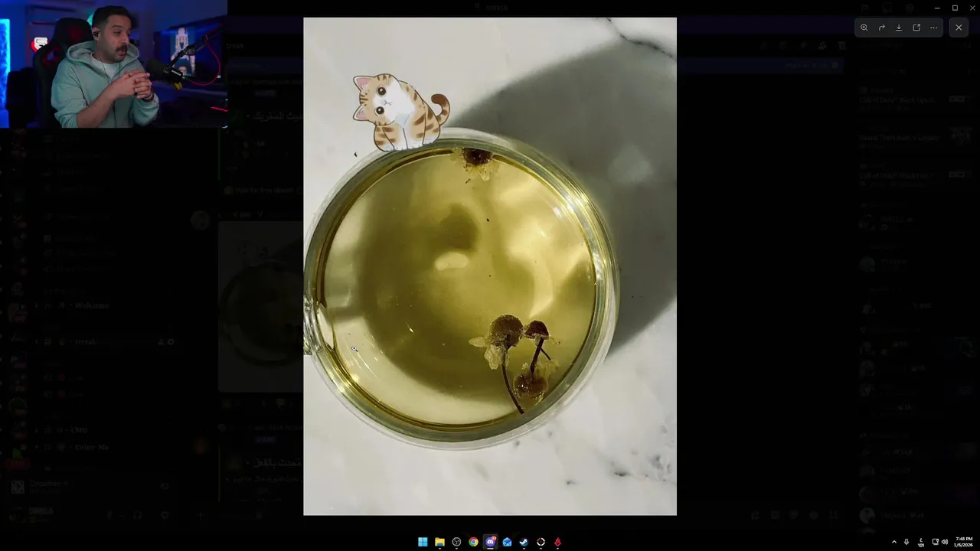Viewport: 980px width, 551px height.
Task: Open the three-dots more options menu
Action: click(x=933, y=28)
